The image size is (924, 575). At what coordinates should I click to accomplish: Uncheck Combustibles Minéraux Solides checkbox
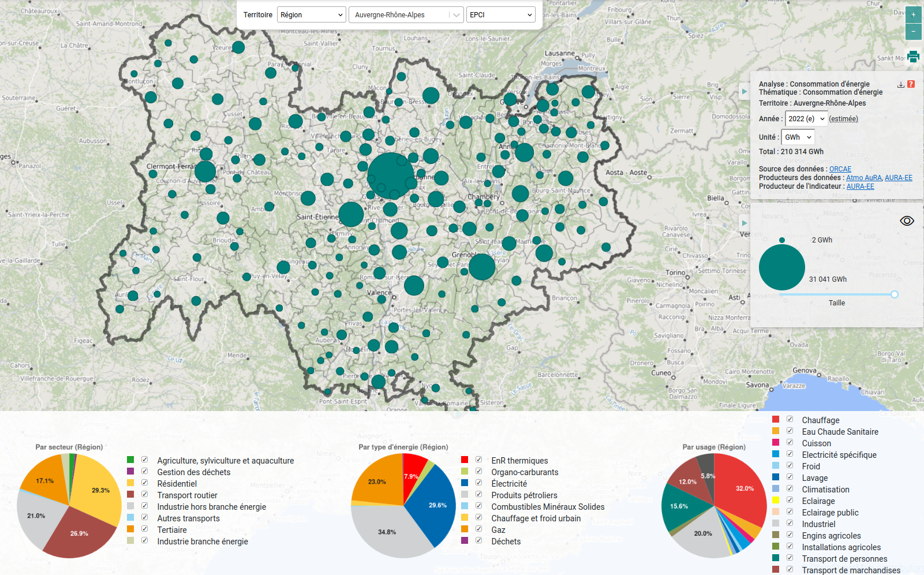[x=478, y=506]
